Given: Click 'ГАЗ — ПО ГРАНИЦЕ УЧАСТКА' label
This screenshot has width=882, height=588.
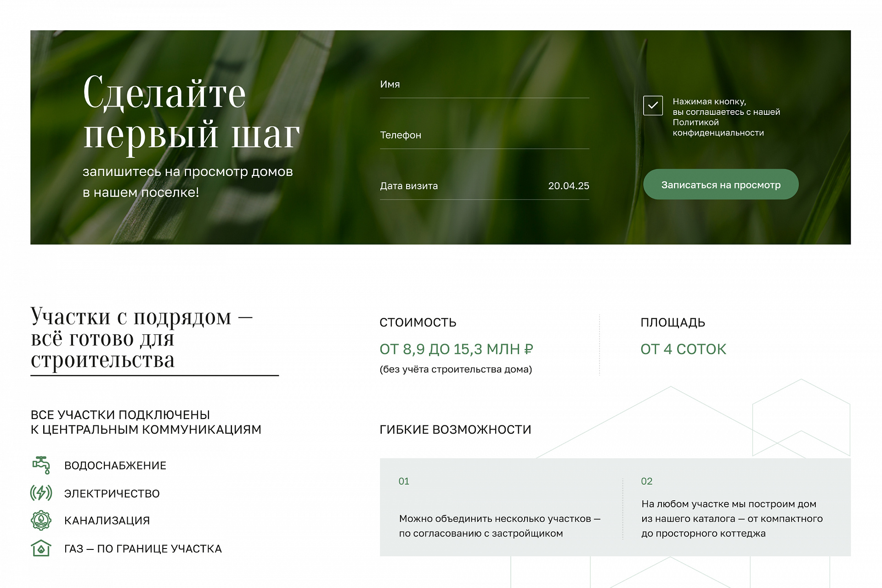Looking at the screenshot, I should (x=143, y=548).
